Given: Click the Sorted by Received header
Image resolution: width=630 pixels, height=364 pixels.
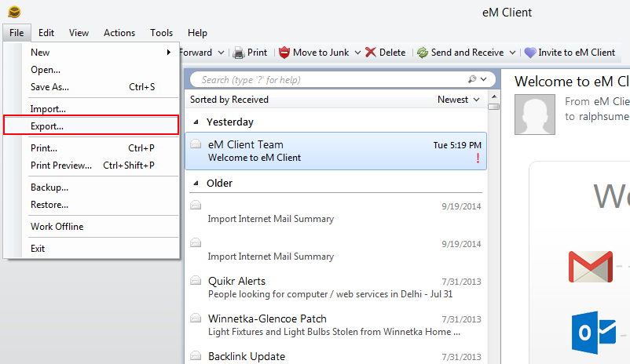Looking at the screenshot, I should click(x=229, y=100).
